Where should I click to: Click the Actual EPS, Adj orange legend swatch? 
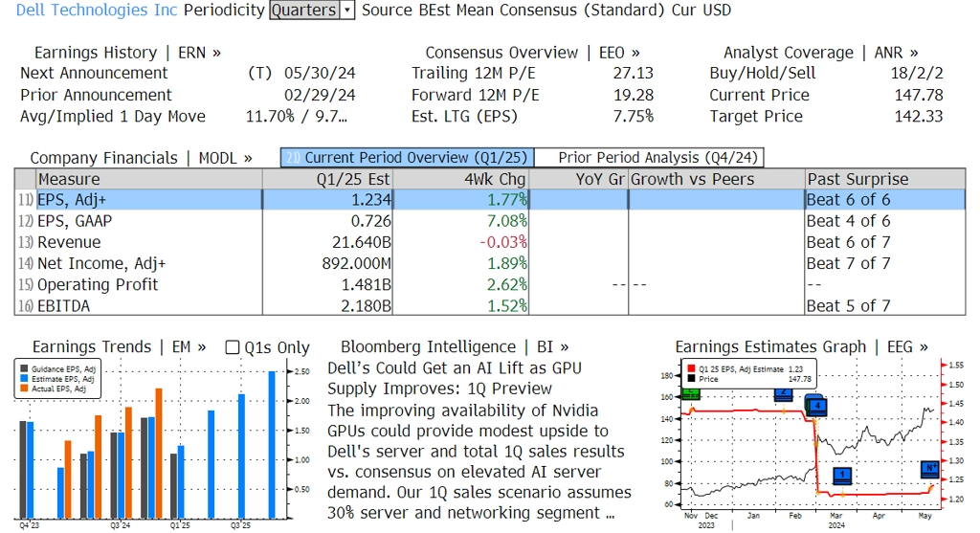pos(24,389)
